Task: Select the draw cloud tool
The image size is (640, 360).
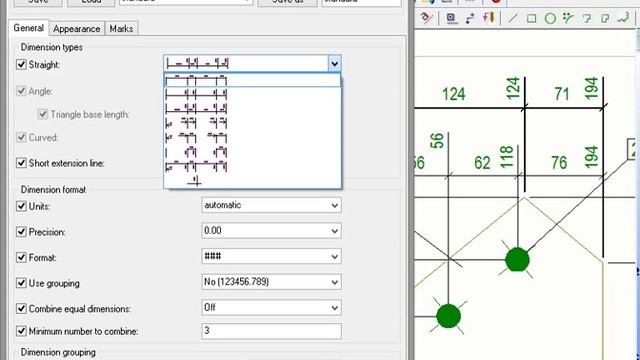Action: click(x=624, y=18)
